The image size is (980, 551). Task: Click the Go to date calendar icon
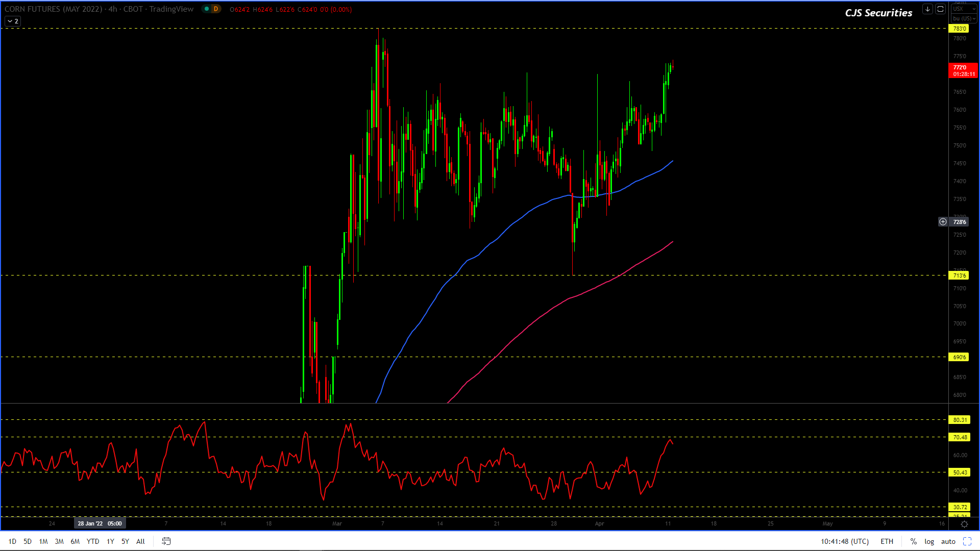click(x=166, y=541)
